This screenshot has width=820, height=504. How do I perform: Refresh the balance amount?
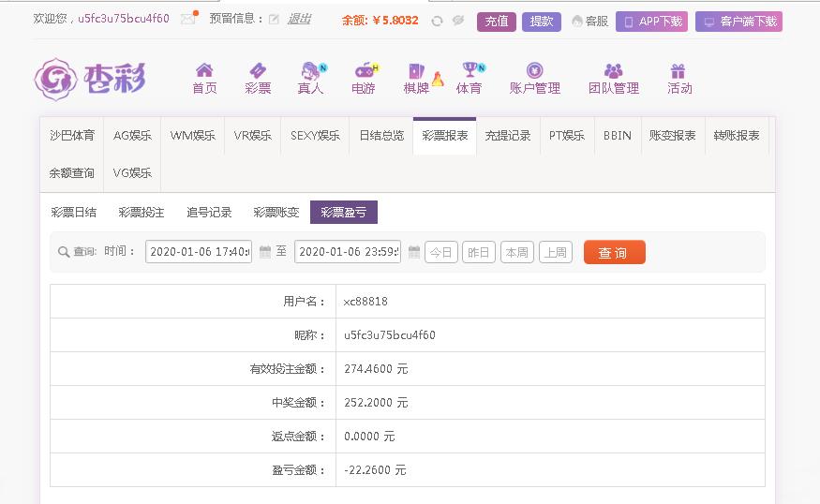tap(437, 21)
